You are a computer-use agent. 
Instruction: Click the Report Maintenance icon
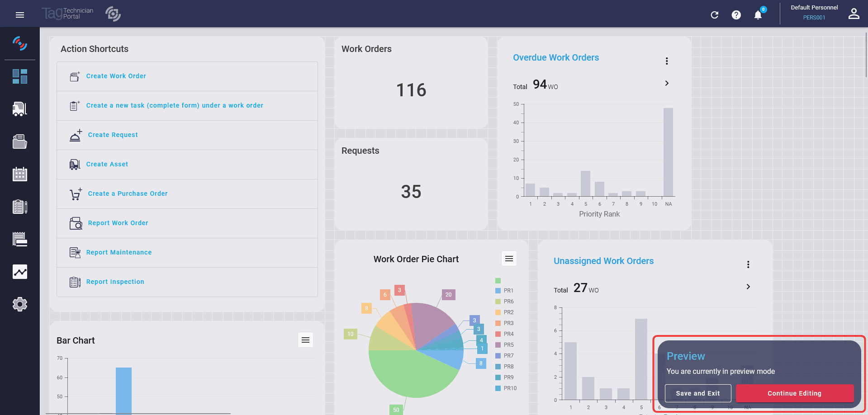point(75,253)
